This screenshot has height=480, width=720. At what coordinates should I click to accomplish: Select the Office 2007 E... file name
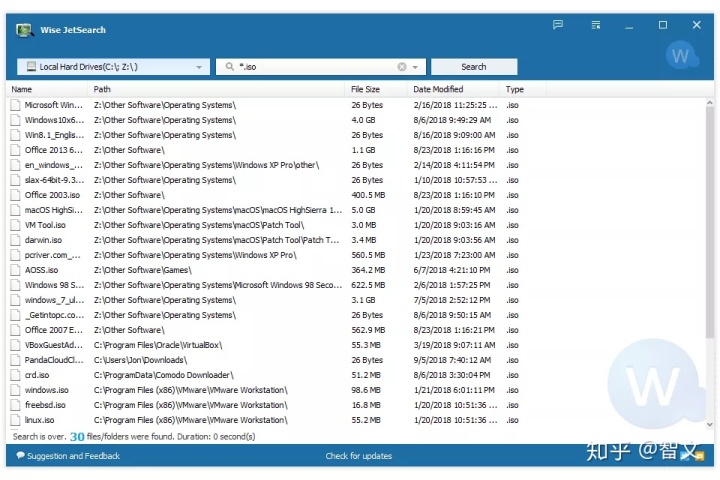[54, 330]
